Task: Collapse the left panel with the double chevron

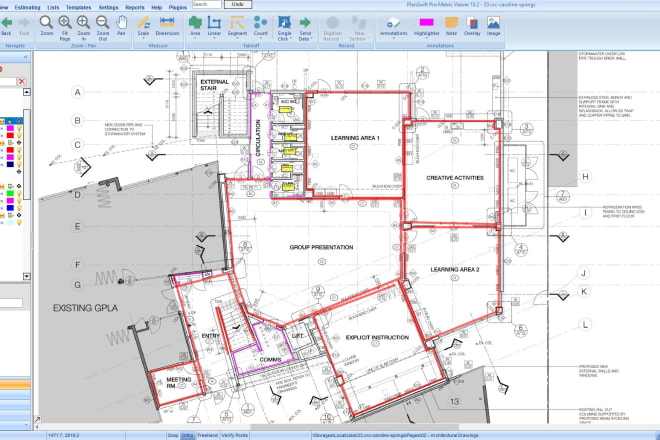Action: 25,56
